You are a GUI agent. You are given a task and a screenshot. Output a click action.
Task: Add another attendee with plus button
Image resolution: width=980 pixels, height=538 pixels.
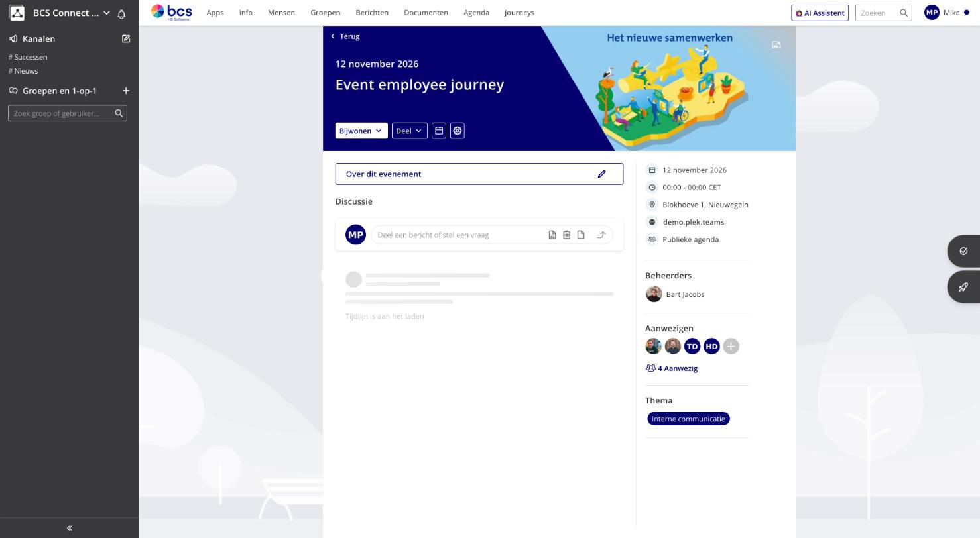pos(731,347)
